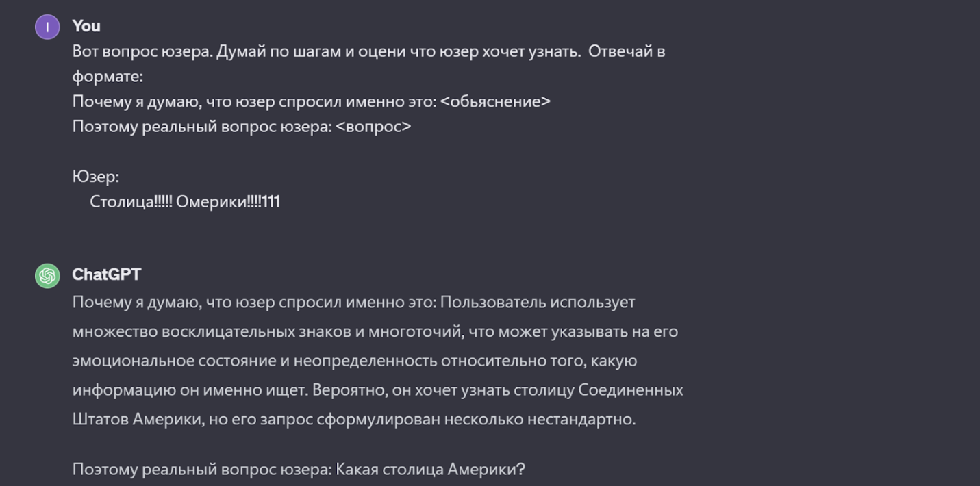Click the "ChatGPT" sender name
The image size is (980, 486).
point(106,274)
